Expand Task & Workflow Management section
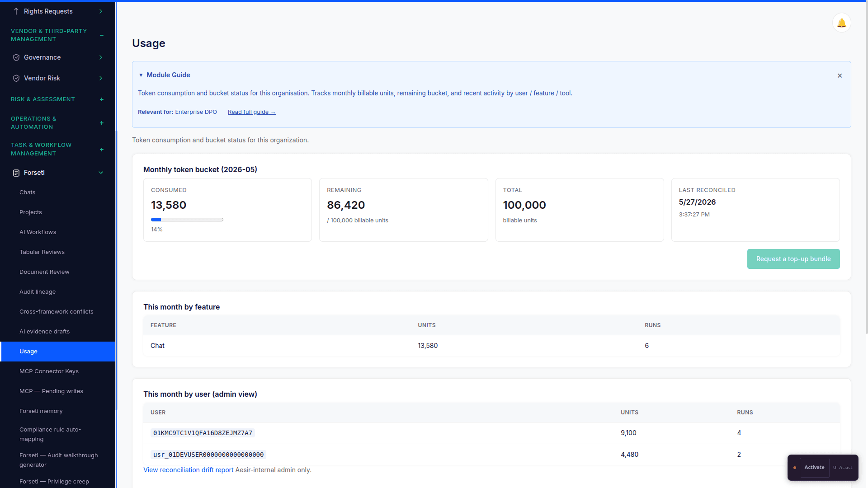This screenshot has width=868, height=488. pyautogui.click(x=102, y=150)
